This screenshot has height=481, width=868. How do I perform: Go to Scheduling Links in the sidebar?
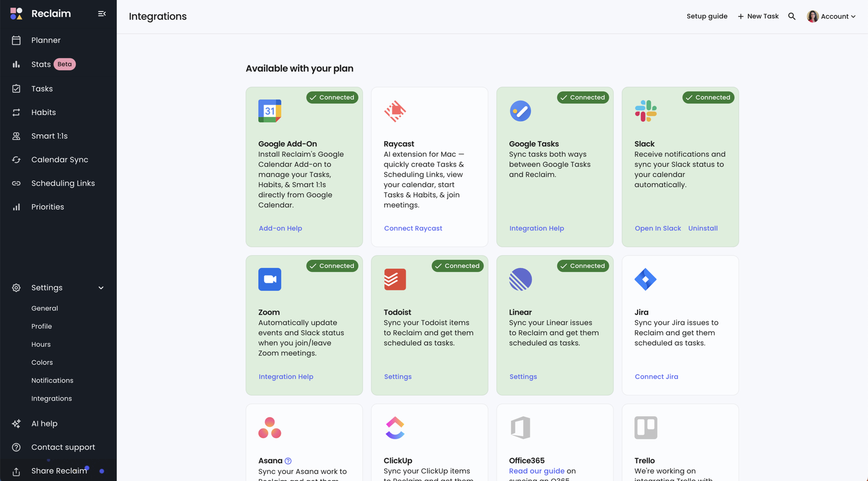pos(63,183)
